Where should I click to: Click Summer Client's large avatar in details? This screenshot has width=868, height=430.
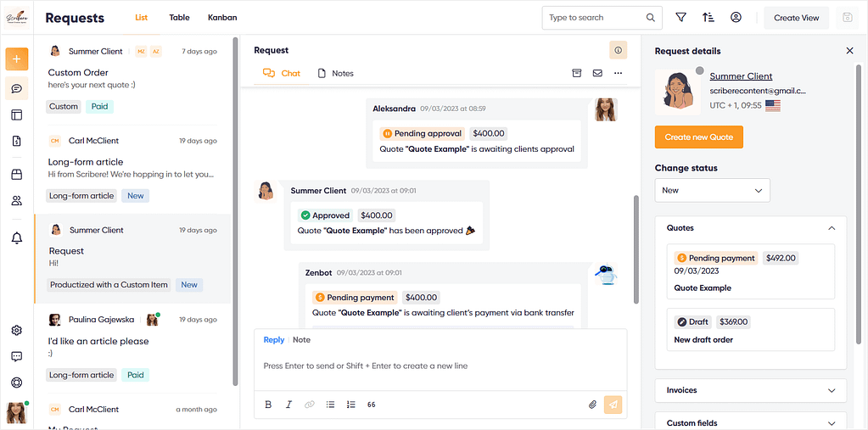[x=678, y=92]
